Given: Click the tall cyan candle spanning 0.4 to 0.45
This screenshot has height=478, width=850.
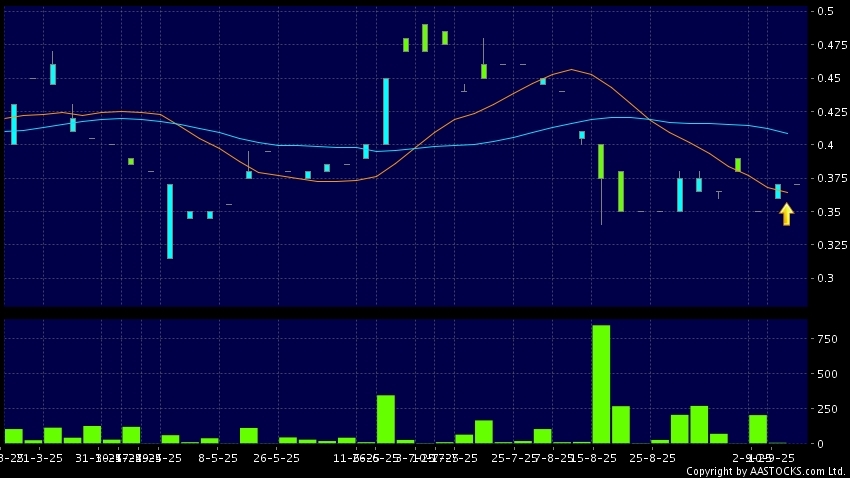Looking at the screenshot, I should pyautogui.click(x=386, y=112).
